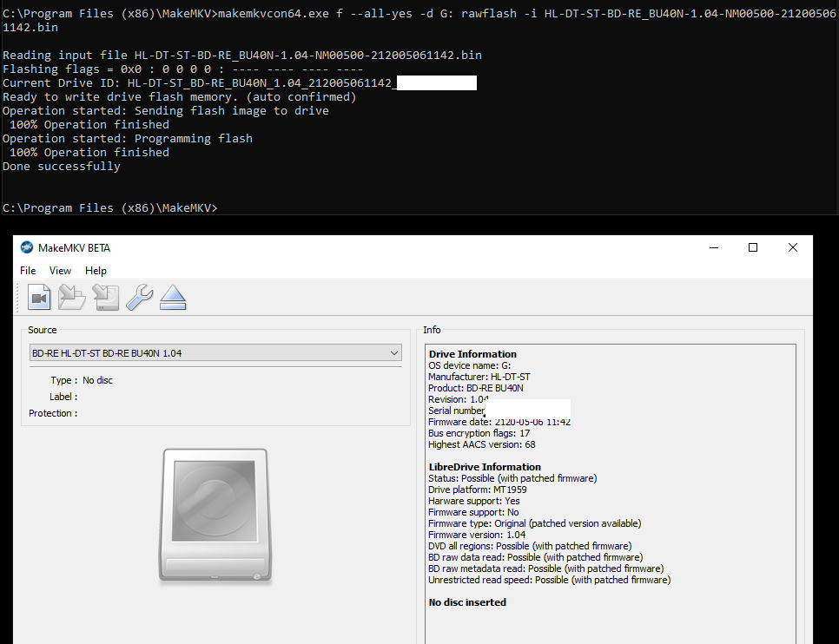Click 'Type : No disc' row in Source
Image resolution: width=839 pixels, height=644 pixels.
click(x=82, y=380)
